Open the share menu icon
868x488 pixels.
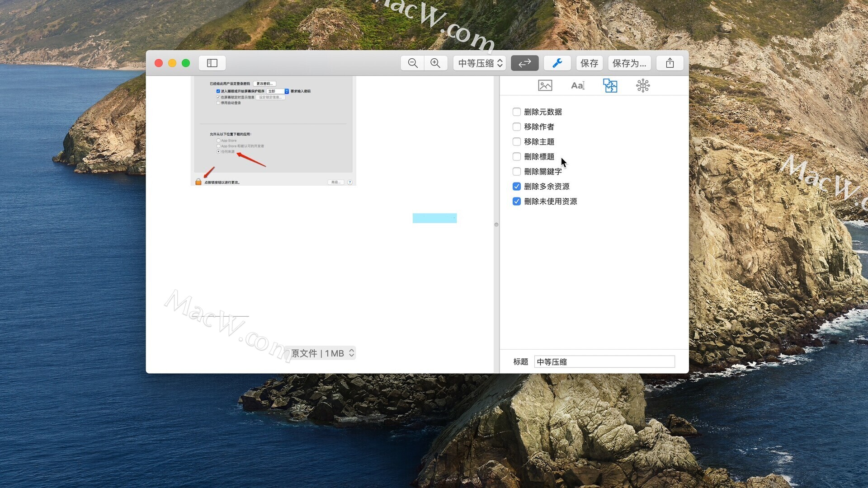[670, 63]
